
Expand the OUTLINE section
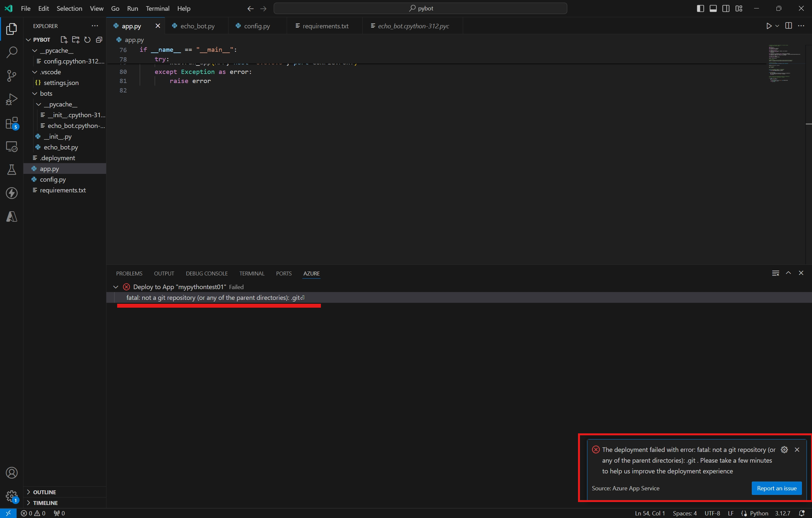[x=44, y=492]
